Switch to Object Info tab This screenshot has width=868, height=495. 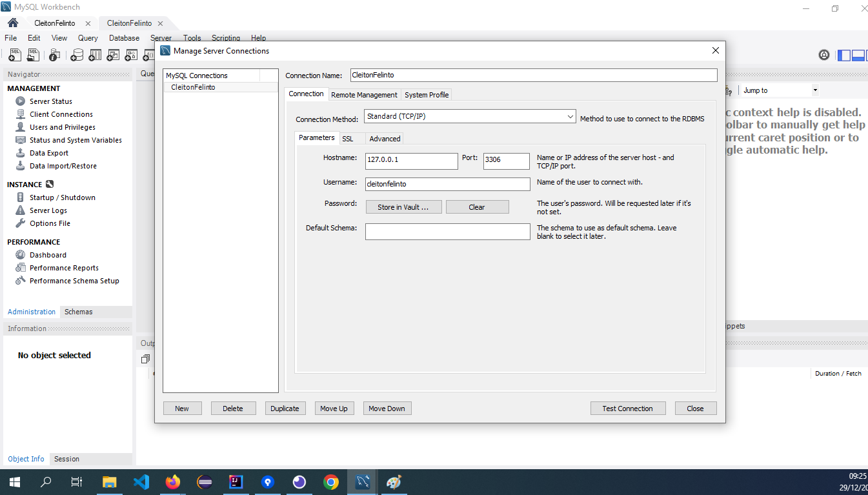tap(26, 459)
